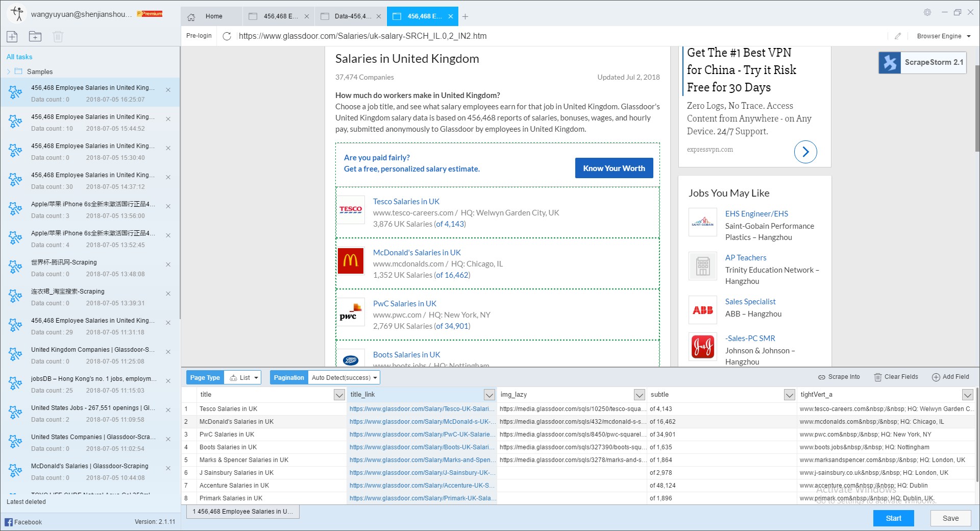This screenshot has width=980, height=531.
Task: Switch to the Data-456,4... tab
Action: [x=351, y=16]
